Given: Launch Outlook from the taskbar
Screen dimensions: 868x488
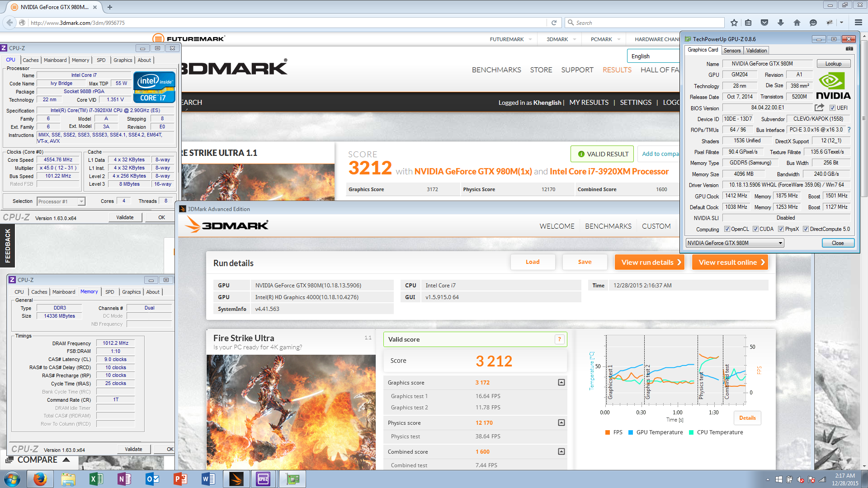Looking at the screenshot, I should point(152,479).
